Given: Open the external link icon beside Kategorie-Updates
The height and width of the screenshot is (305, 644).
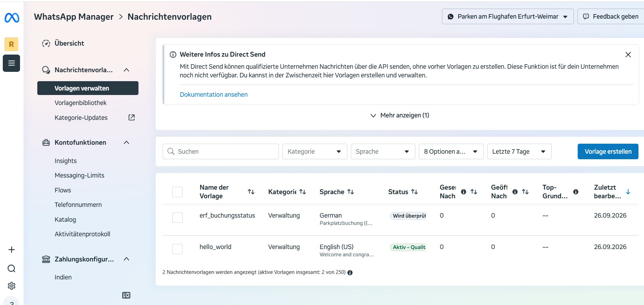Looking at the screenshot, I should [x=132, y=117].
